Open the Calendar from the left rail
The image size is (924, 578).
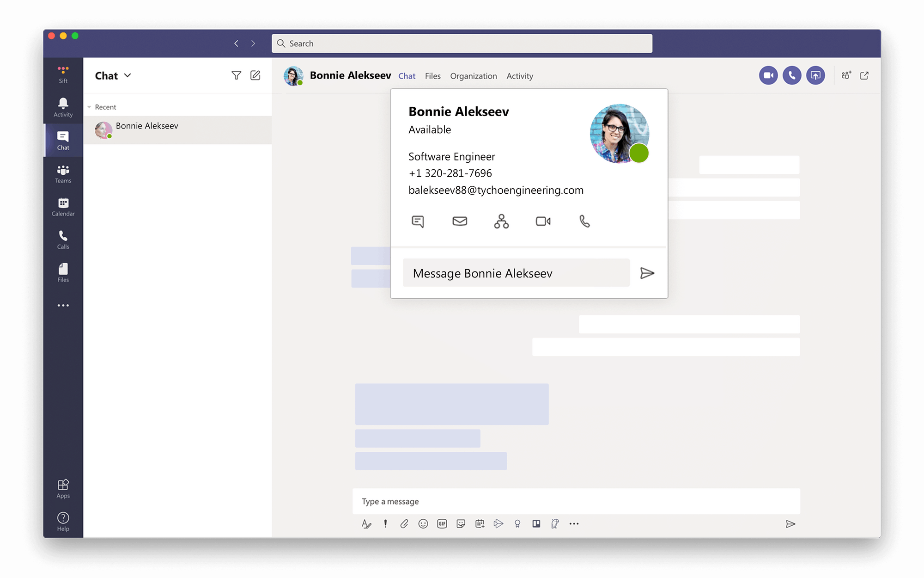click(x=62, y=207)
